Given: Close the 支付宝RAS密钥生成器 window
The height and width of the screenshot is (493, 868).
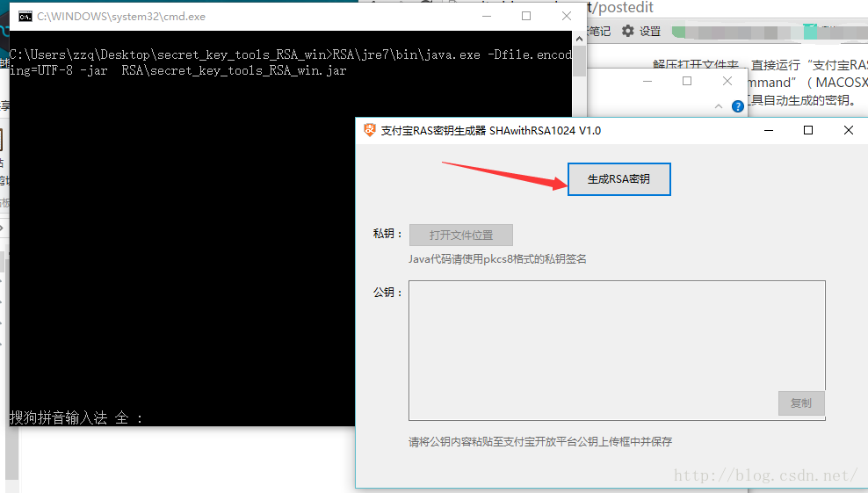Looking at the screenshot, I should coord(848,130).
